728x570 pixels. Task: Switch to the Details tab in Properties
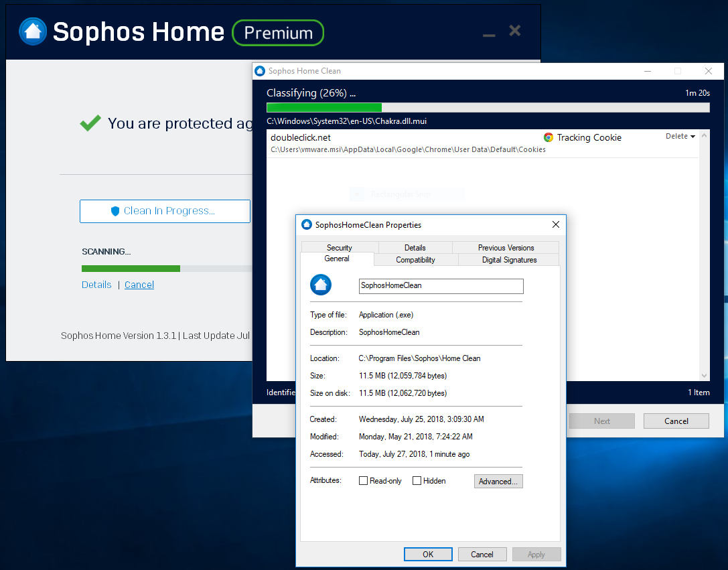pos(415,247)
